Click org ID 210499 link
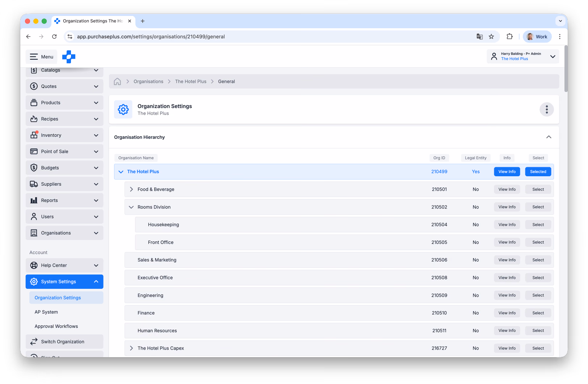Screen dimensions: 588x384 pos(439,172)
